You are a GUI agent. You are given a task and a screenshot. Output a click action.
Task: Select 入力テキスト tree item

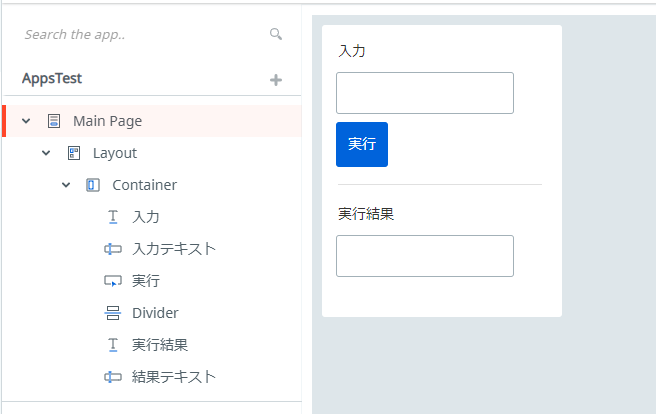174,249
